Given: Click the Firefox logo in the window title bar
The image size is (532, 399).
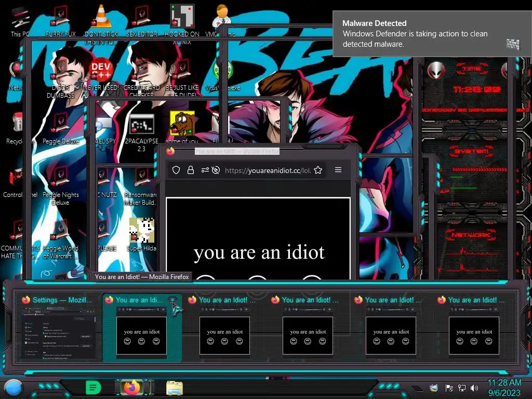Looking at the screenshot, I should (x=170, y=151).
